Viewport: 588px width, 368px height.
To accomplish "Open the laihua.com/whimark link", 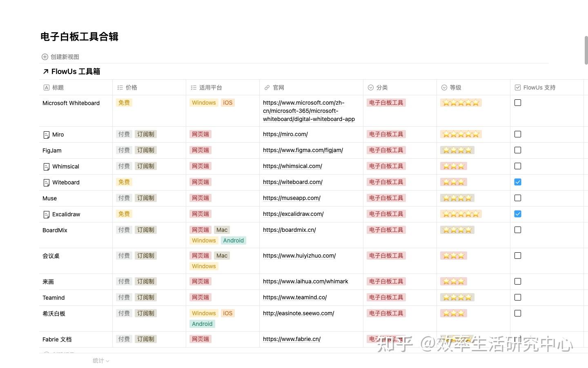I will point(305,281).
